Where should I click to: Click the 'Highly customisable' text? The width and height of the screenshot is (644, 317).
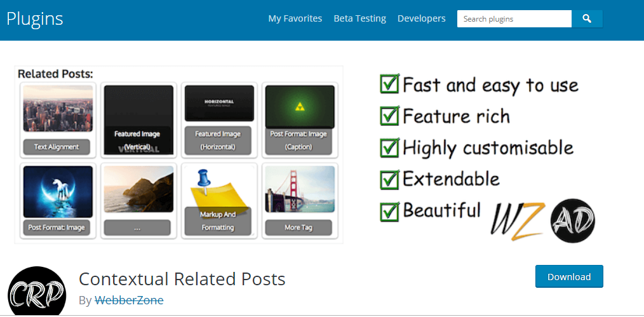(488, 148)
